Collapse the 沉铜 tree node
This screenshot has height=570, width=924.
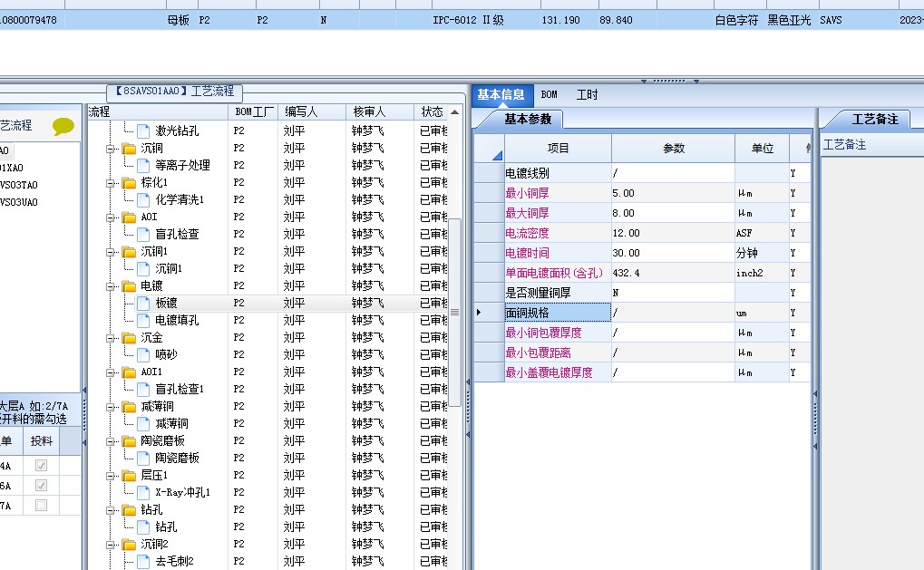(x=111, y=149)
